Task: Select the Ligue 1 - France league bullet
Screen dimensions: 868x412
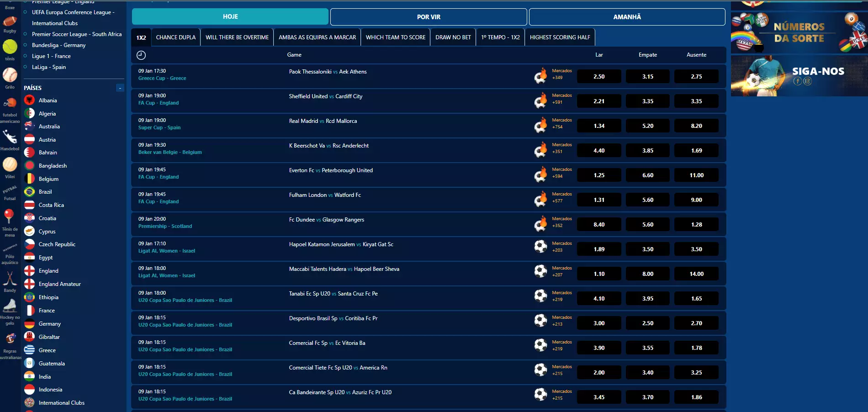Action: pos(25,56)
